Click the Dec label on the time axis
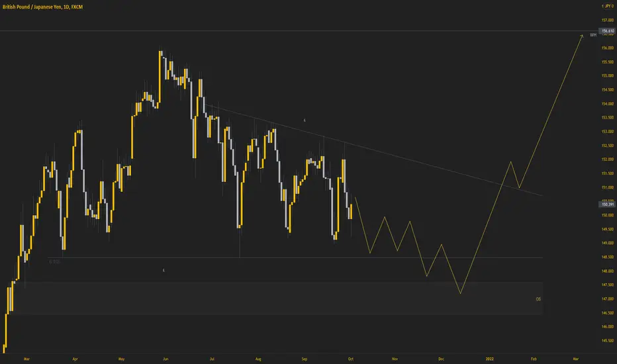 coord(440,357)
